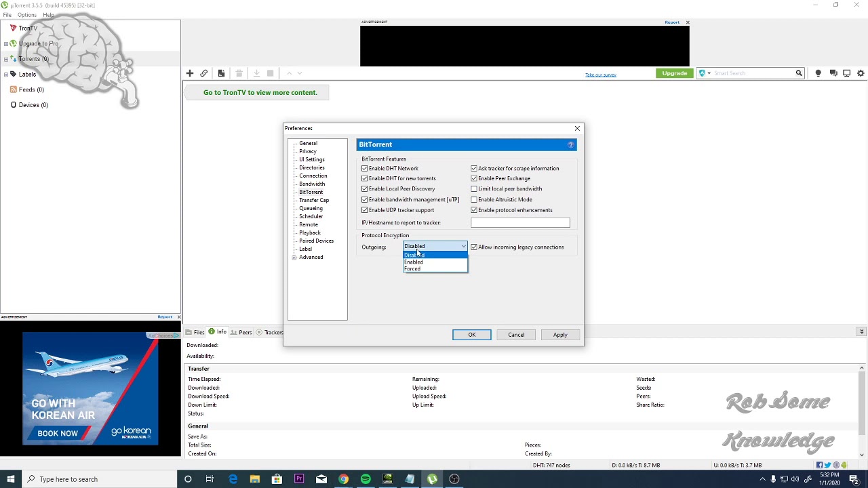The width and height of the screenshot is (868, 488).
Task: Toggle Enable DHT Network checkbox
Action: (365, 168)
